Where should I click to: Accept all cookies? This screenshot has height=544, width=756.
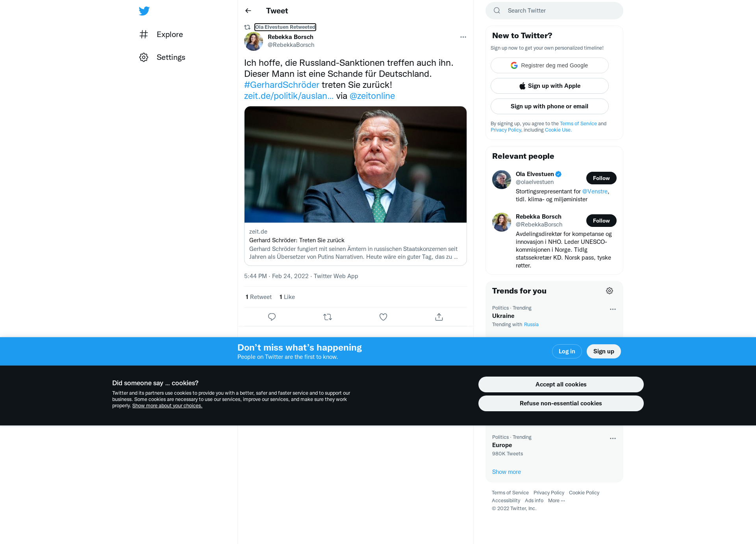561,384
